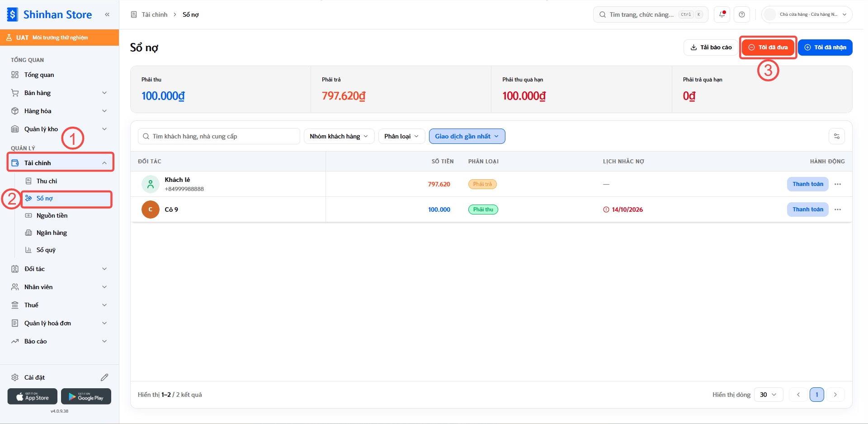Open the notifications bell
Screen dimensions: 868x424
[722, 14]
